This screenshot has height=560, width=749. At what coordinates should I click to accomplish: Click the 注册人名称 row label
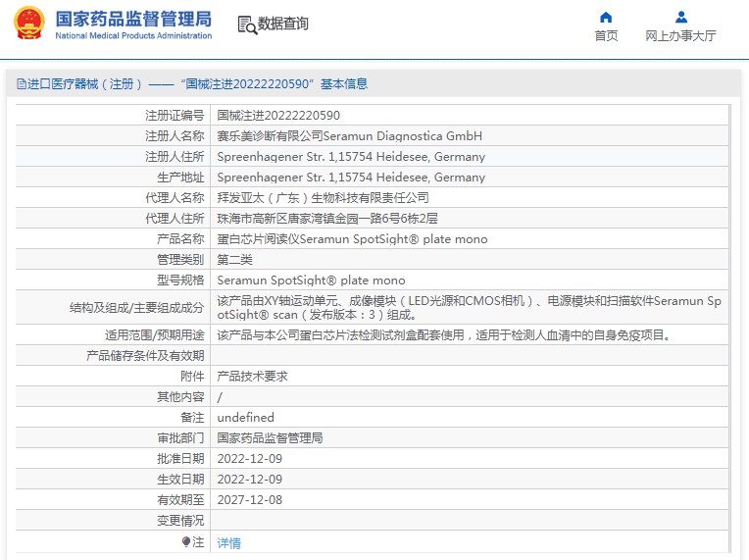click(x=175, y=136)
